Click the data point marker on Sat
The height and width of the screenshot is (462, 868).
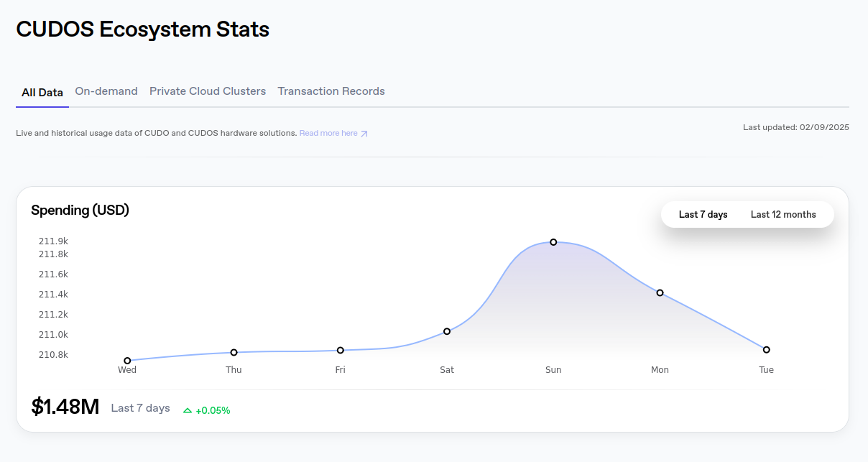pos(447,331)
